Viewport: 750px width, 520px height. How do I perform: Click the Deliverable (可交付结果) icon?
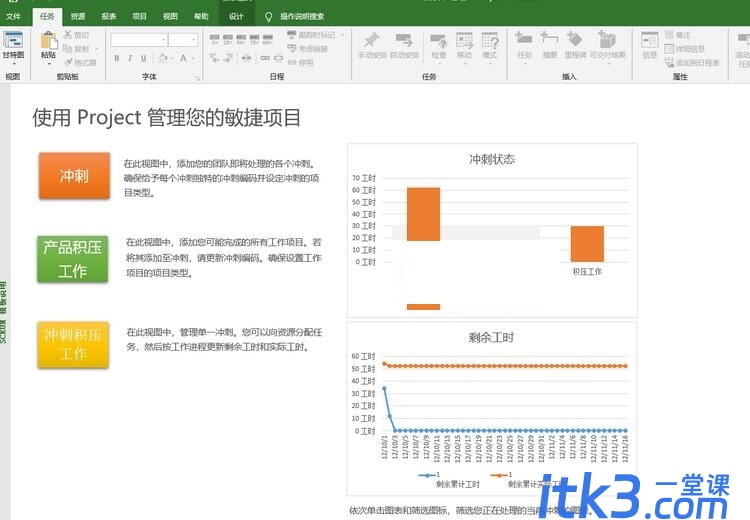click(x=607, y=39)
